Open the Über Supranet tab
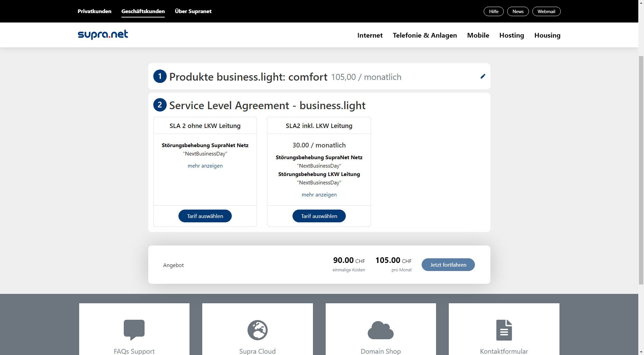 pos(193,11)
